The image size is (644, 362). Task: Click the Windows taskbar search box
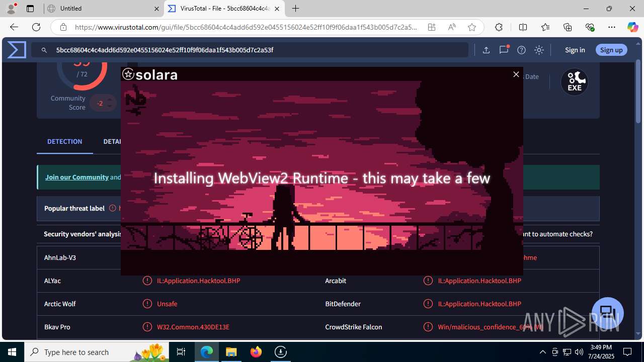click(97, 352)
